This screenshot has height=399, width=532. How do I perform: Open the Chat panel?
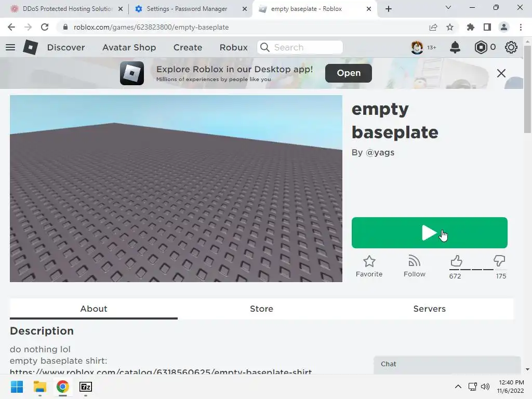click(x=447, y=364)
